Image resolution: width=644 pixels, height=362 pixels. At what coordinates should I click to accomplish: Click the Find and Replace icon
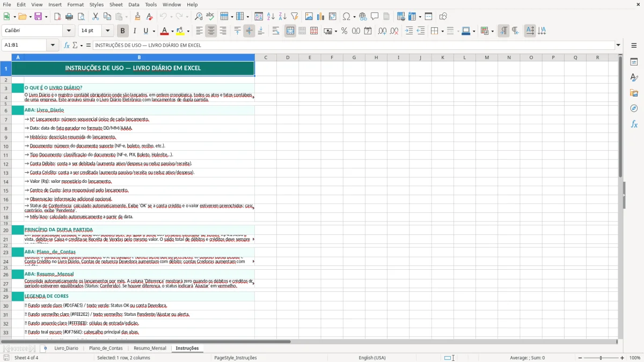pyautogui.click(x=199, y=17)
